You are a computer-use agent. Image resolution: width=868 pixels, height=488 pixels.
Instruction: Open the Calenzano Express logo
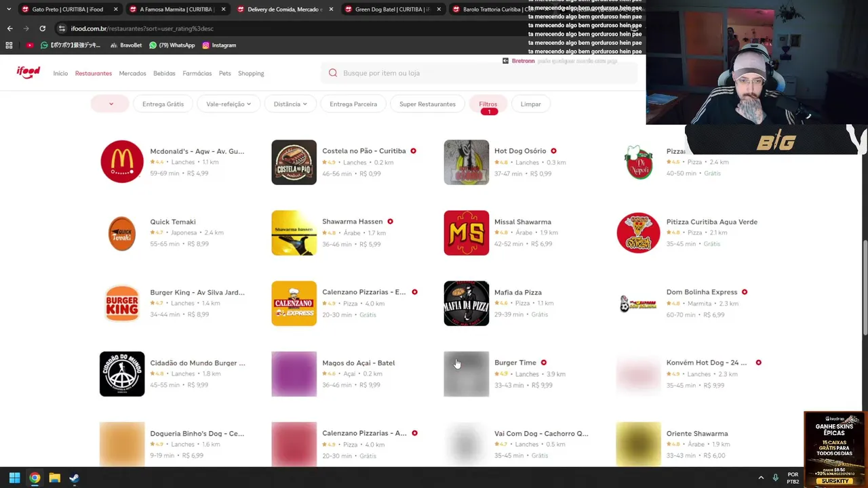click(294, 303)
